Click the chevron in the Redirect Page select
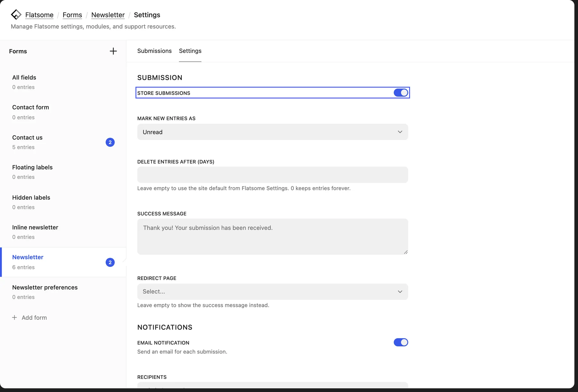Image resolution: width=578 pixels, height=392 pixels. point(400,292)
